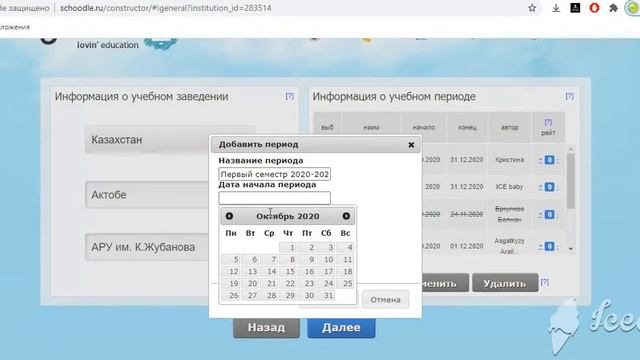
Task: Pick October 26 in the calendar
Action: [x=231, y=296]
